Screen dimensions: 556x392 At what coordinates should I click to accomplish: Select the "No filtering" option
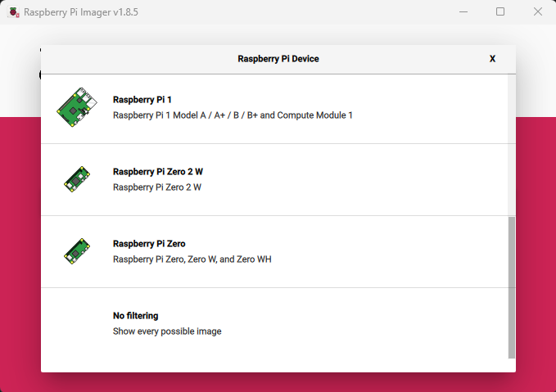135,316
